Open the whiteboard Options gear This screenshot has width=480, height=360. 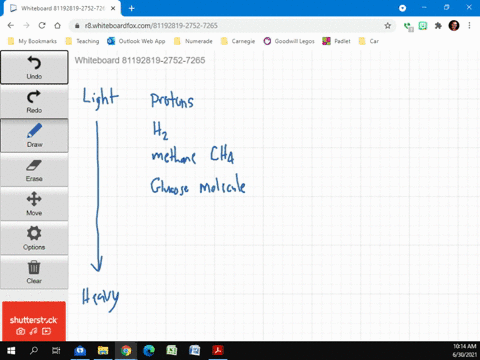(34, 238)
